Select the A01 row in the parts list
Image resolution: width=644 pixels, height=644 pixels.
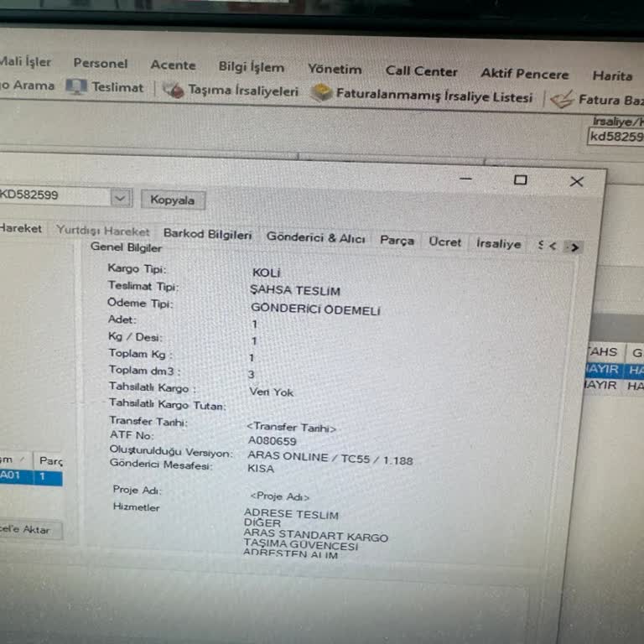(x=31, y=476)
